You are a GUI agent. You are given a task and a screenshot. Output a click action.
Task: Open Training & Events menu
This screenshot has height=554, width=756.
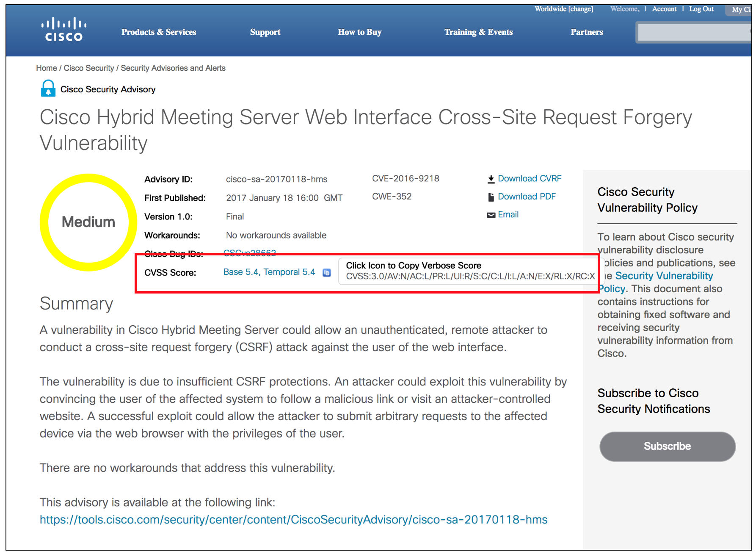[x=478, y=32]
